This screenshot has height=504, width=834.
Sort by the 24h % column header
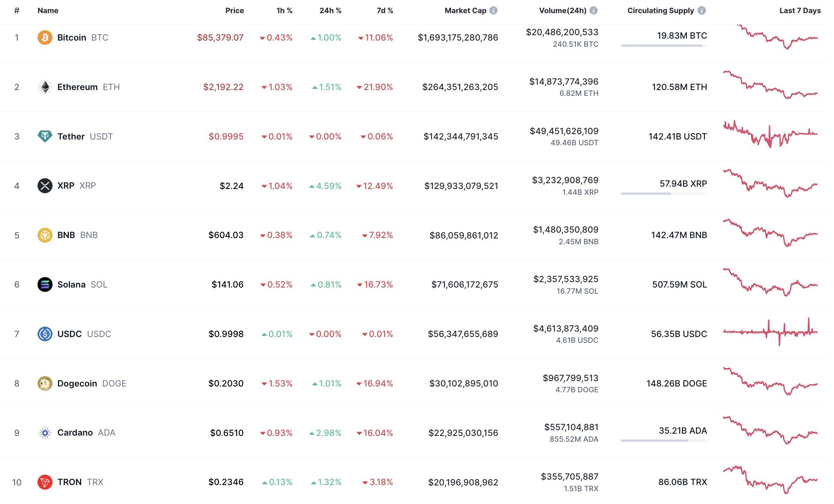330,10
